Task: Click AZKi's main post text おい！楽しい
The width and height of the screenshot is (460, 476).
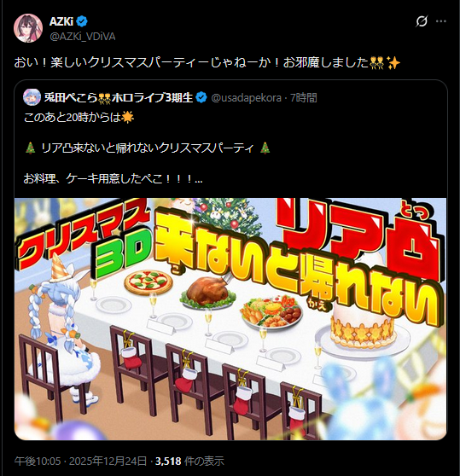Action: (x=207, y=63)
